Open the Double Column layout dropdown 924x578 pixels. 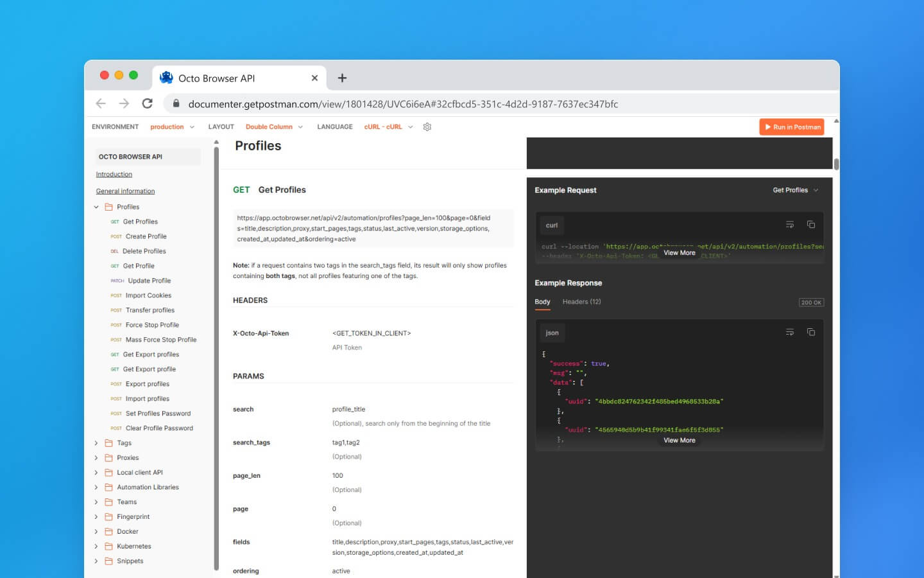(274, 127)
